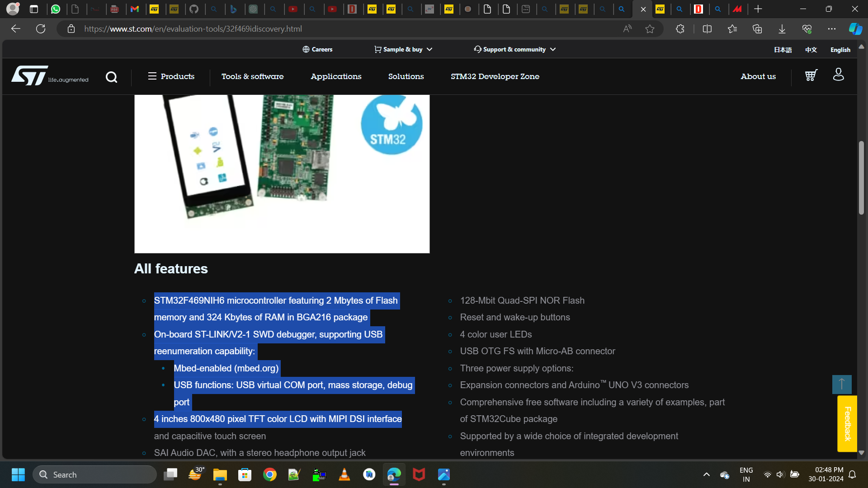
Task: Open the shopping cart icon
Action: (810, 75)
